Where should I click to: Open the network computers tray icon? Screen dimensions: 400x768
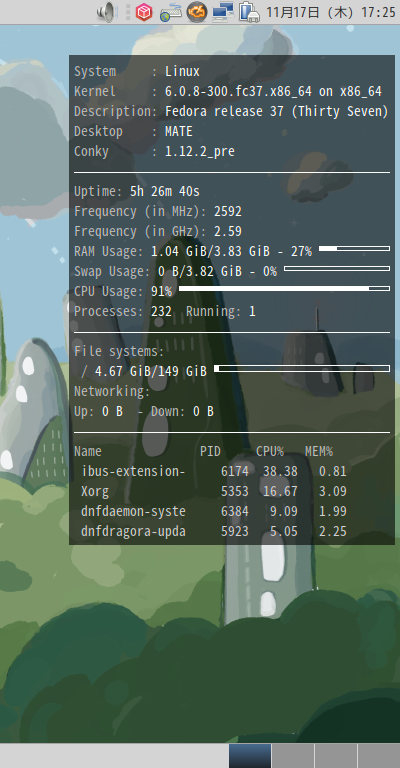click(223, 12)
